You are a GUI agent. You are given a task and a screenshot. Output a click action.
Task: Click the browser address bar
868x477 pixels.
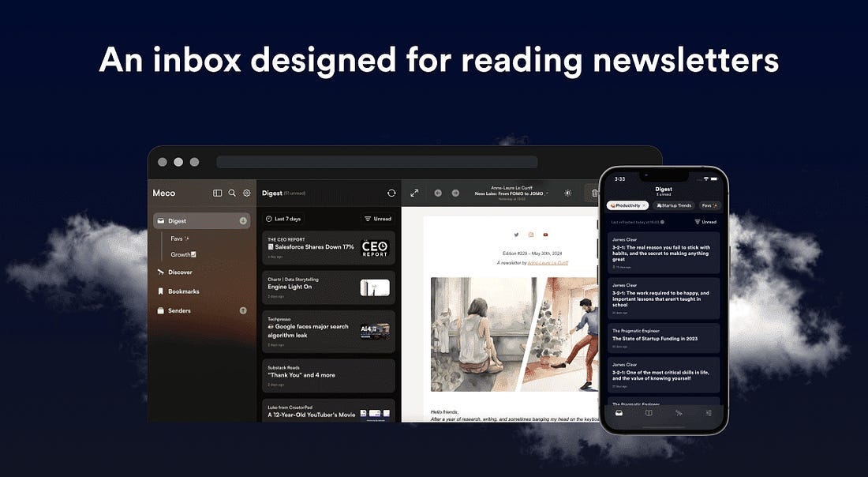tap(377, 162)
